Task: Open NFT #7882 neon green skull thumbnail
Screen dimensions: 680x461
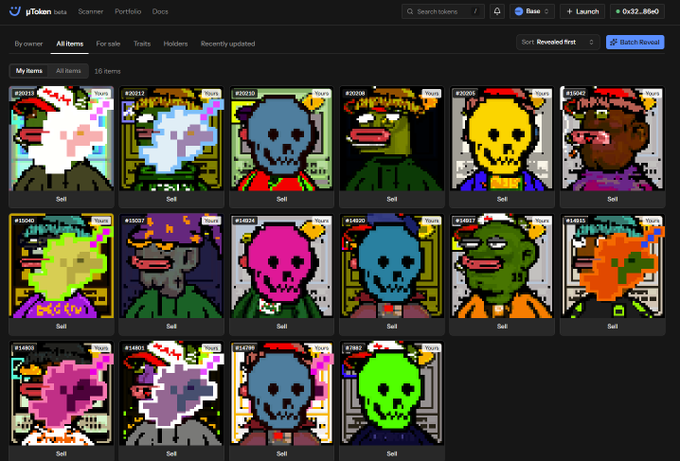Action: [392, 393]
